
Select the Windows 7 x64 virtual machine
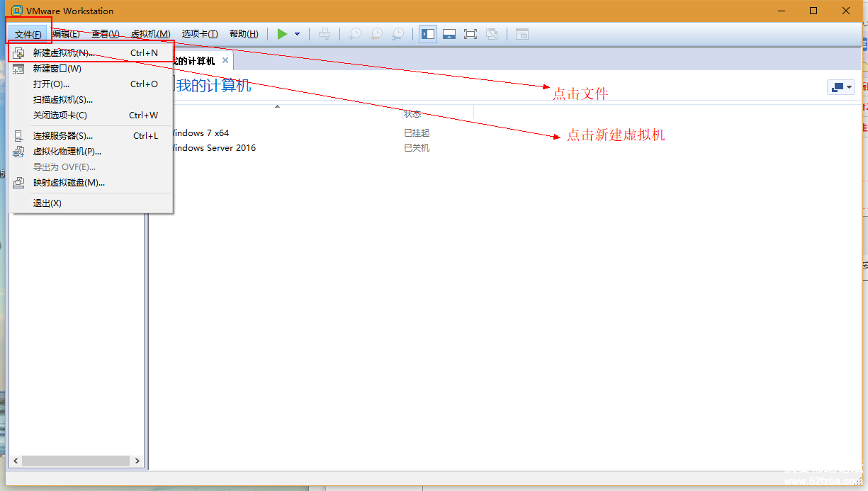201,133
